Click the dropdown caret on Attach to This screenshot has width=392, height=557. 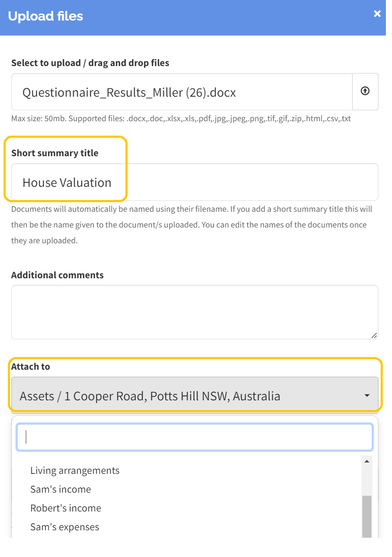pyautogui.click(x=367, y=396)
